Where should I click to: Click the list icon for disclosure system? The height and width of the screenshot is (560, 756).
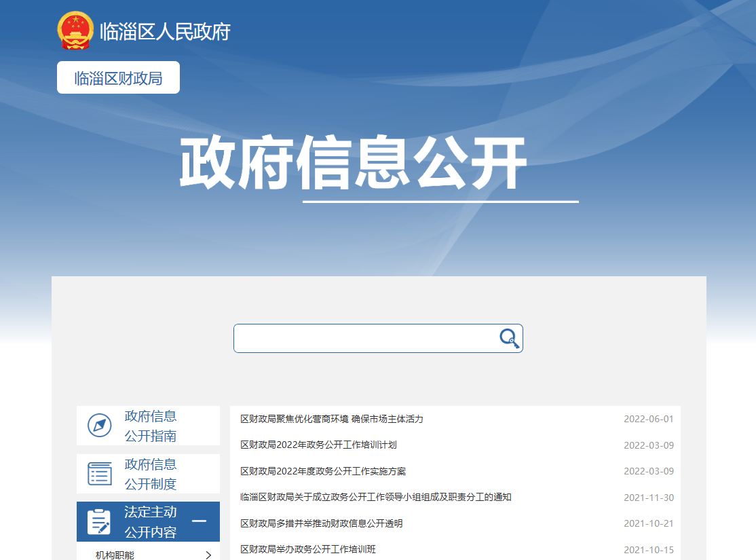click(x=100, y=474)
